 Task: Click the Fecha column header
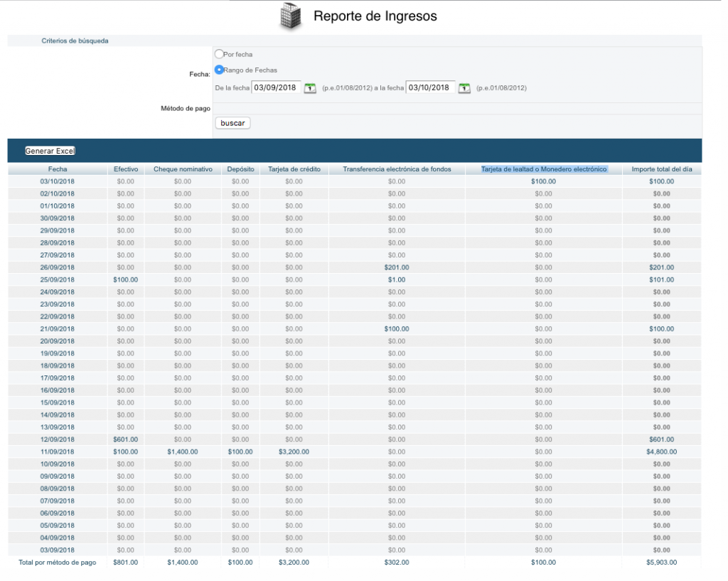58,169
